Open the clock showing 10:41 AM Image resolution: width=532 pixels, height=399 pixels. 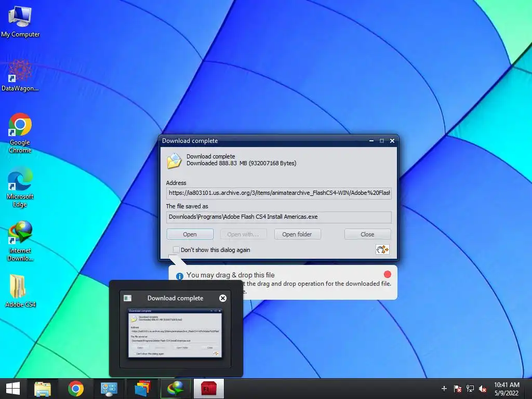[507, 389]
